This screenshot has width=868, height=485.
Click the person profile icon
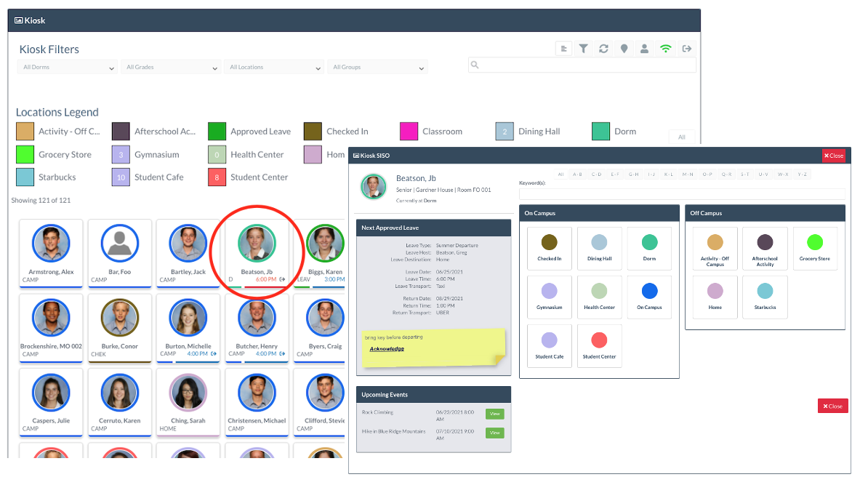(644, 49)
